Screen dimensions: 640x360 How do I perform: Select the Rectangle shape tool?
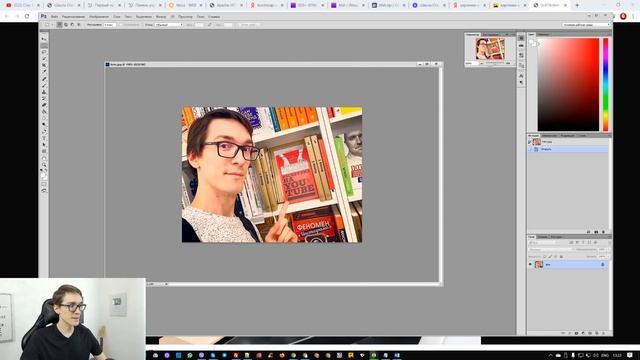point(44,151)
